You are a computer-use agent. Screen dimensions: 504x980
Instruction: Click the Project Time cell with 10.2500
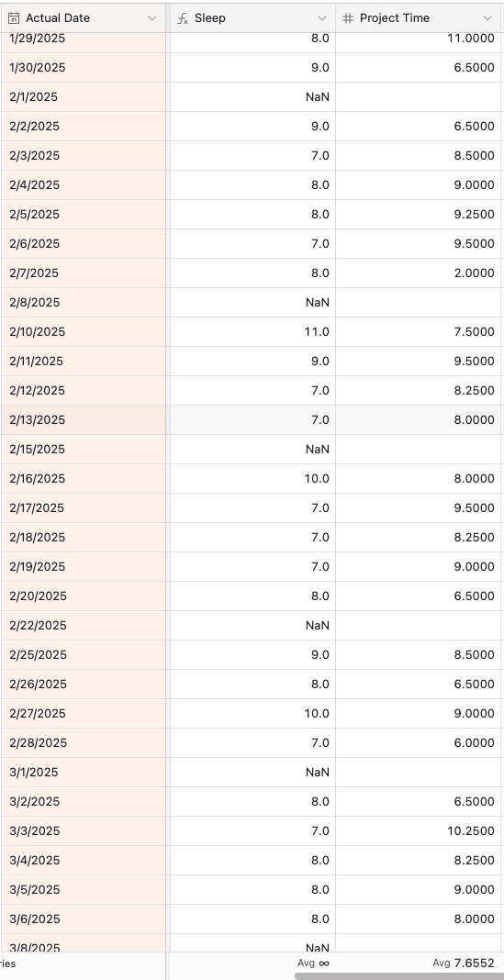point(420,831)
